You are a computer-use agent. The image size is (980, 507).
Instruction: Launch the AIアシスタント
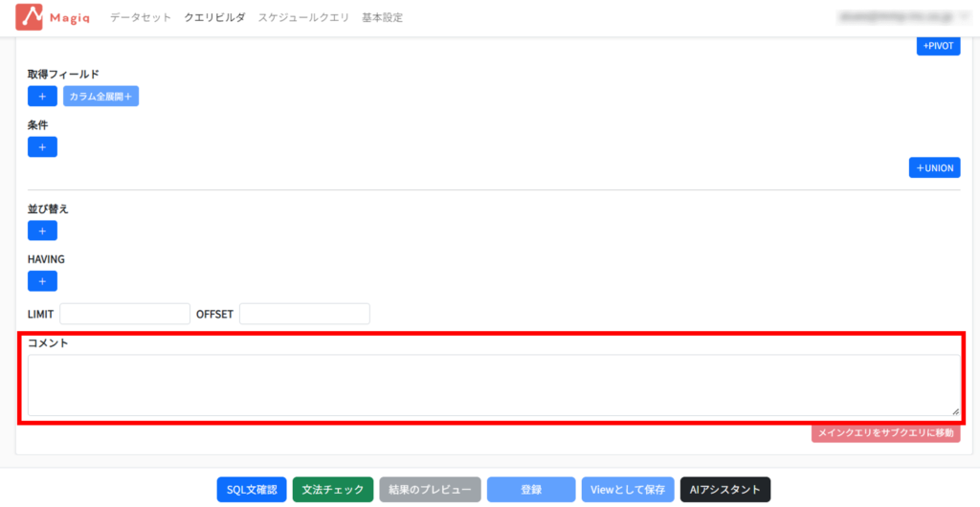tap(725, 490)
